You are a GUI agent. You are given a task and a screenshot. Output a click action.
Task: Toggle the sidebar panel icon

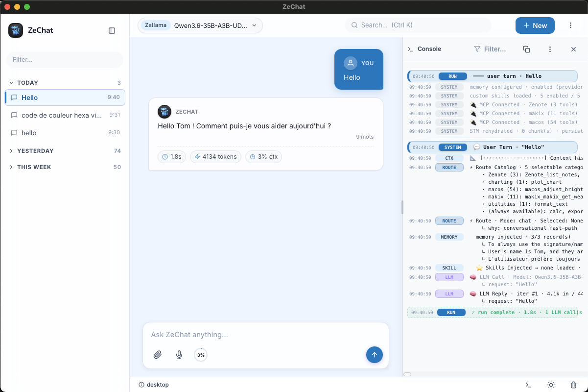(112, 30)
